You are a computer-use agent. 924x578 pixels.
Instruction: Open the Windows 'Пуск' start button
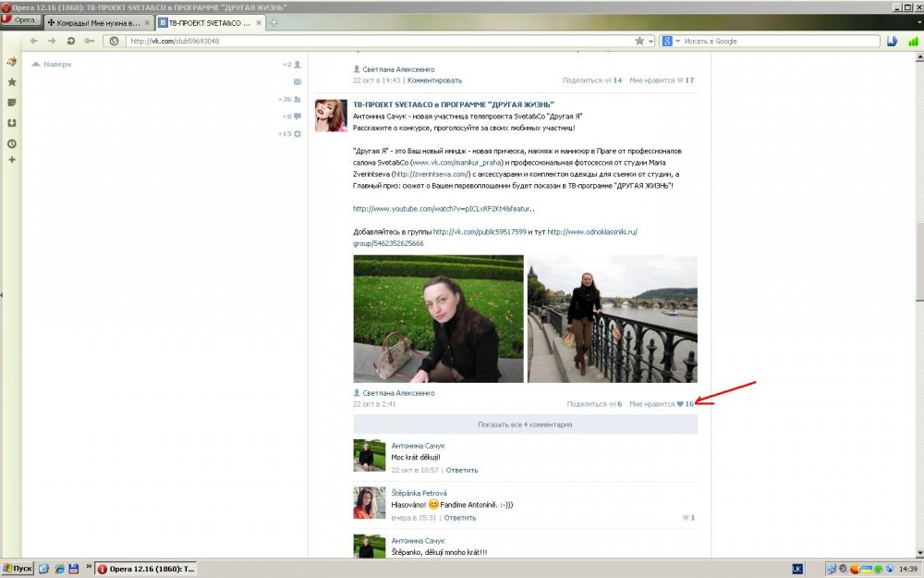[17, 569]
